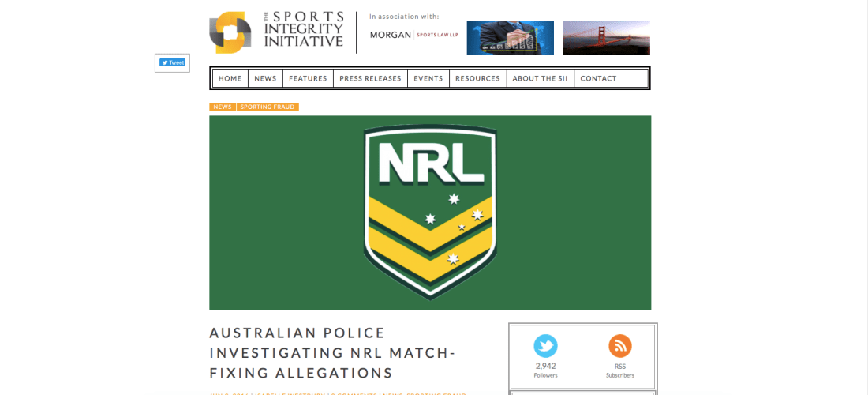Click the Sports Integrity Initiative logo emblem

pos(230,32)
